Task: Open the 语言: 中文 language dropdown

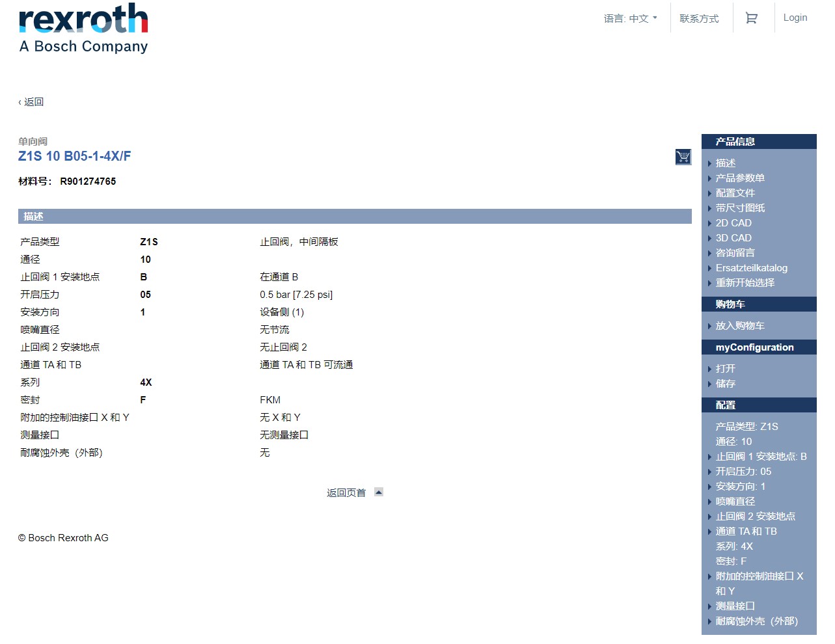Action: 630,18
